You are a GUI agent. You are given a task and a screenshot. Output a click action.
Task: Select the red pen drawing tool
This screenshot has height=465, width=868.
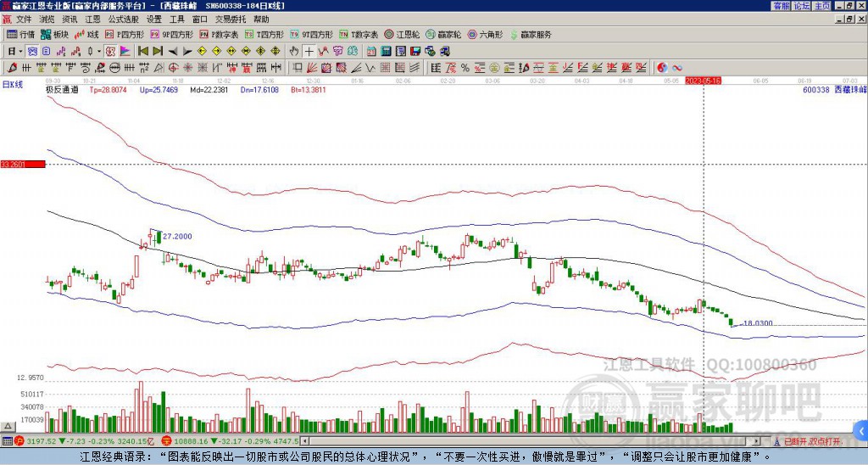[12, 68]
